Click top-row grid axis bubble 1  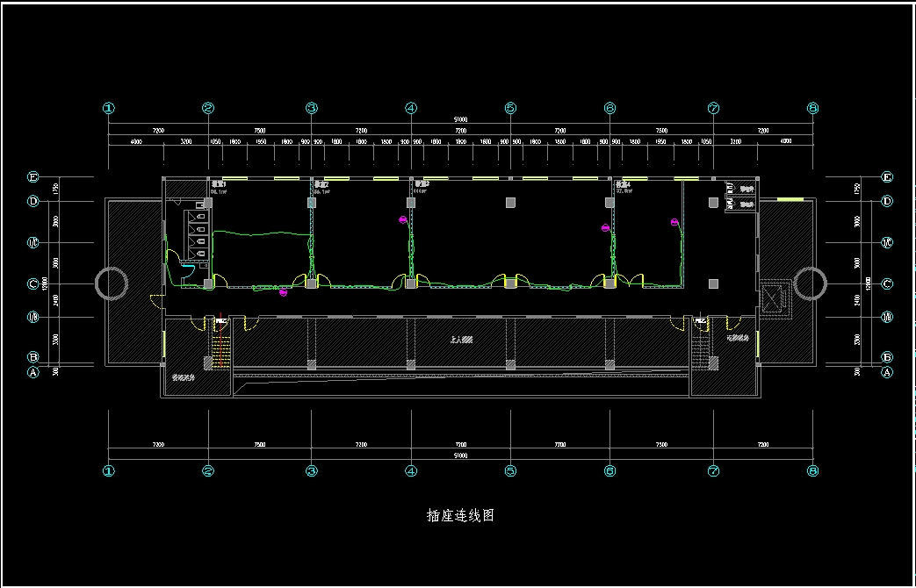point(109,109)
